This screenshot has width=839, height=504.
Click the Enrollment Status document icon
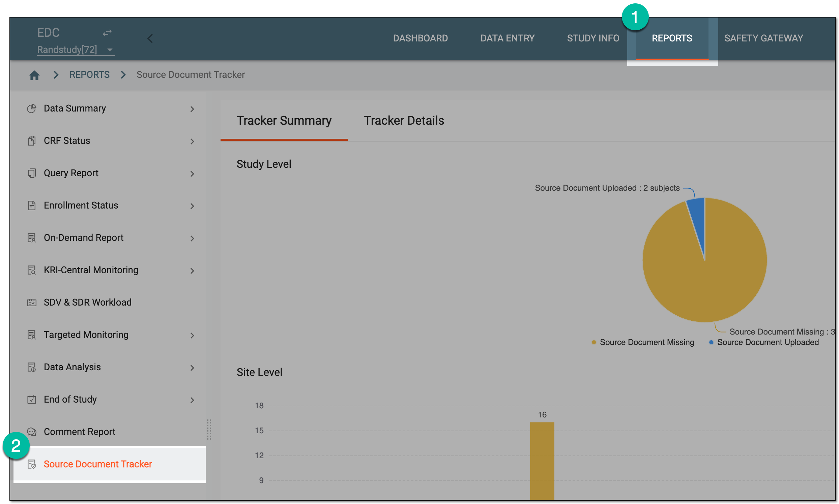[x=32, y=205]
